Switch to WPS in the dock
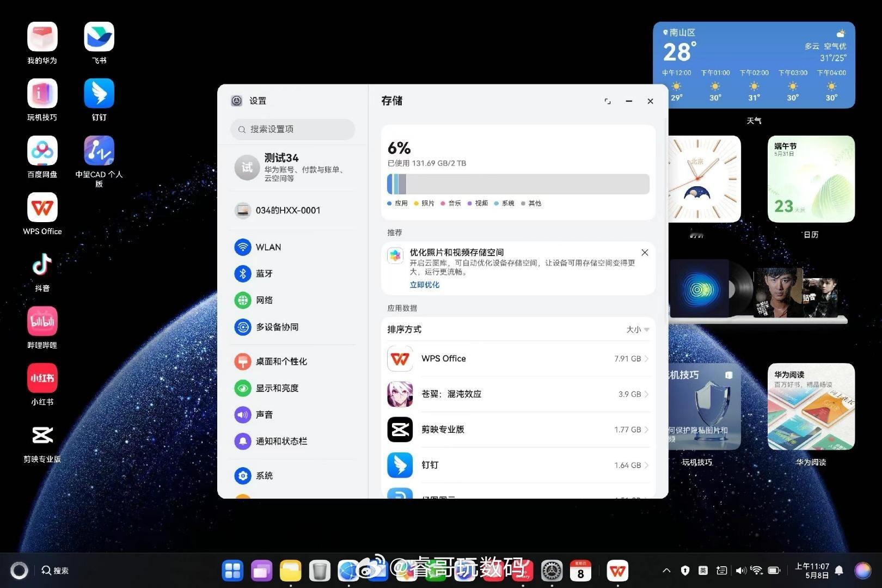The height and width of the screenshot is (588, 882). 617,571
